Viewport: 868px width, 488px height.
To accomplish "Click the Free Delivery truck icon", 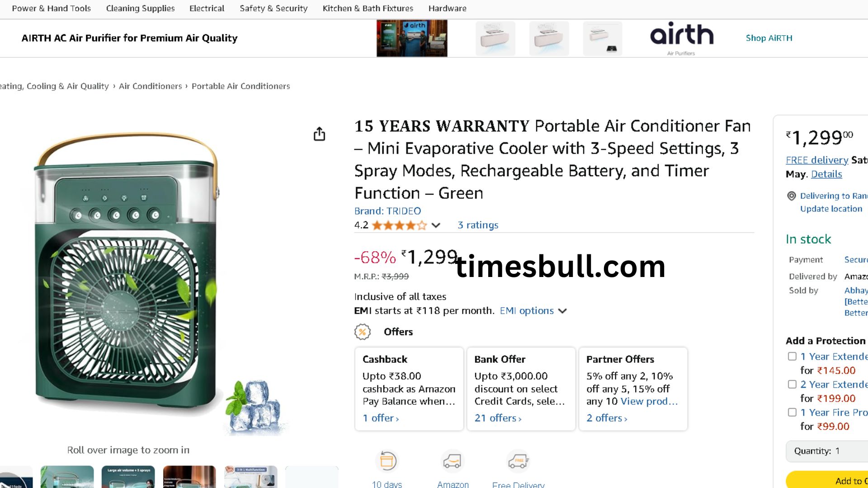I will click(x=518, y=461).
